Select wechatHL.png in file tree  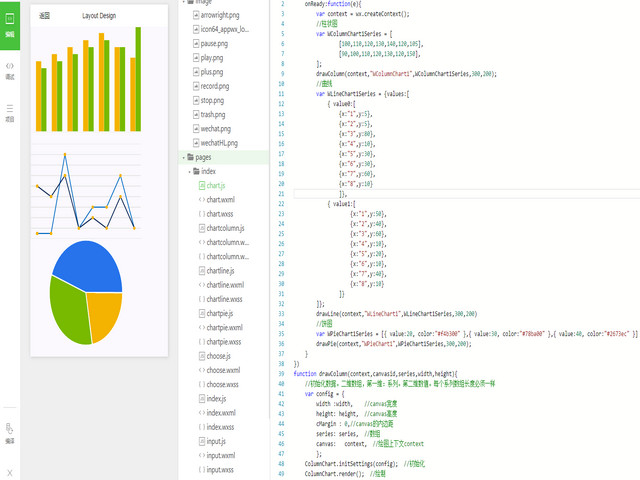coord(216,143)
